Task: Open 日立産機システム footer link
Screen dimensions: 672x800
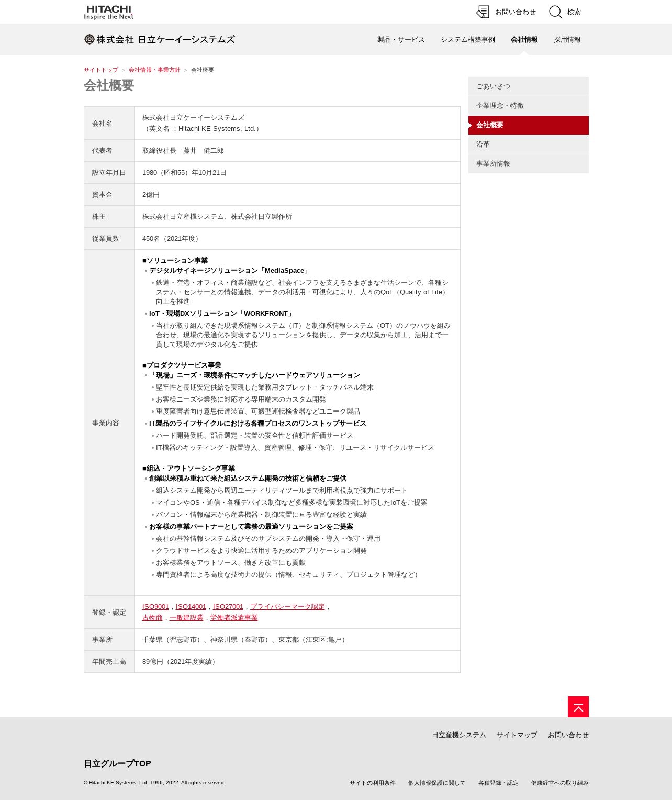Action: 459,735
